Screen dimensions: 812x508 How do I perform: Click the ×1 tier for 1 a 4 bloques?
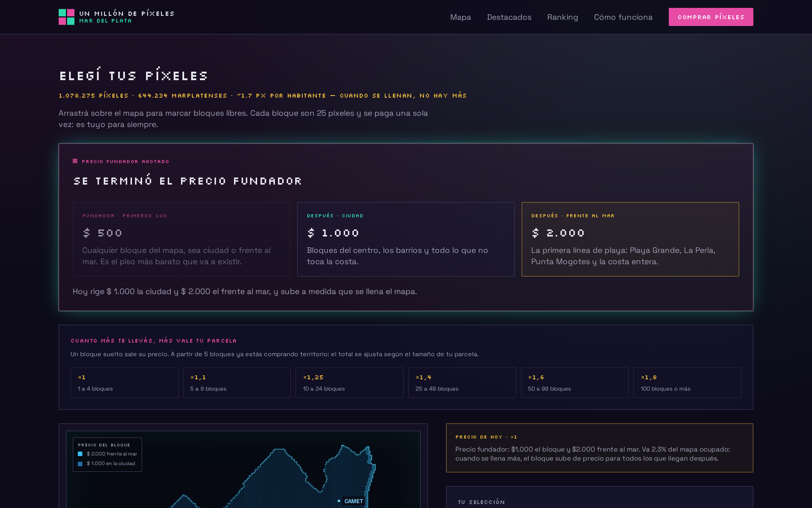tap(125, 383)
